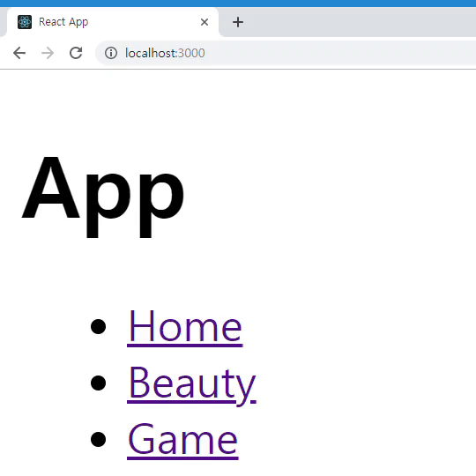476x476 pixels.
Task: Open a new browser tab
Action: coord(238,22)
